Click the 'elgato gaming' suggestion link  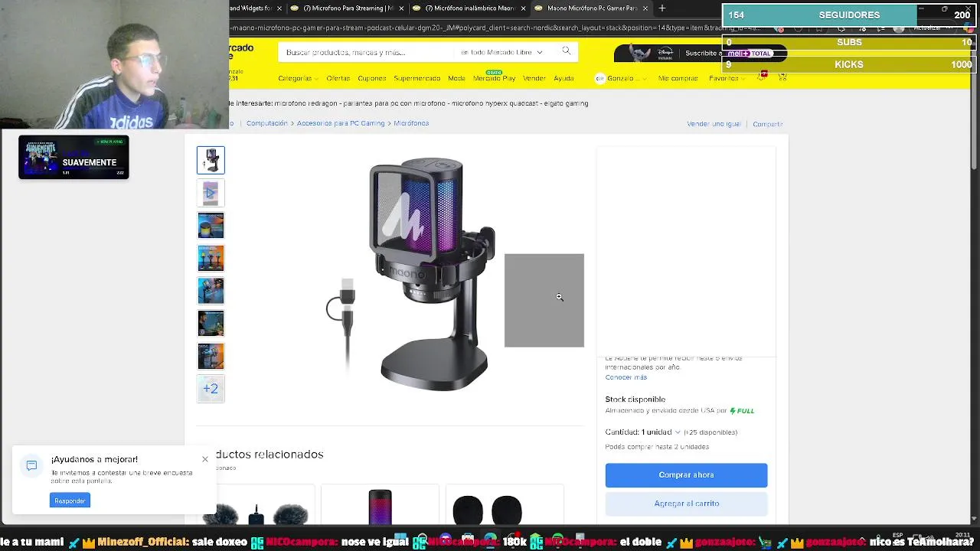565,103
